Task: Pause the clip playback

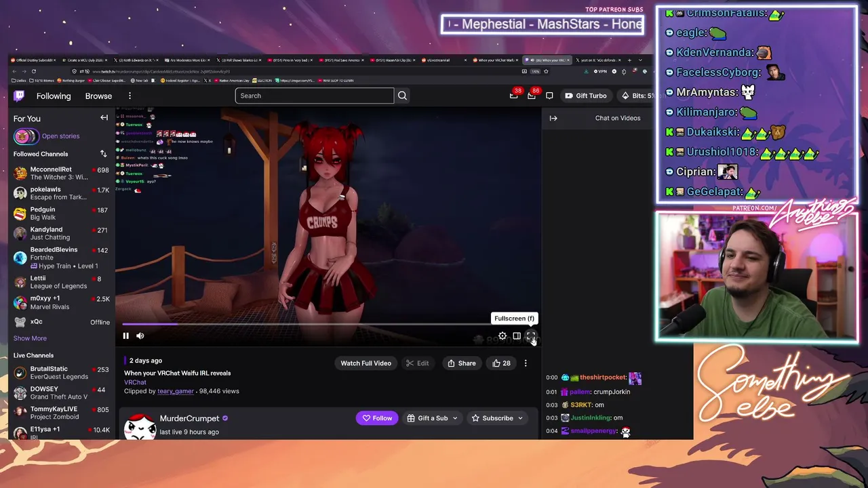Action: click(125, 335)
